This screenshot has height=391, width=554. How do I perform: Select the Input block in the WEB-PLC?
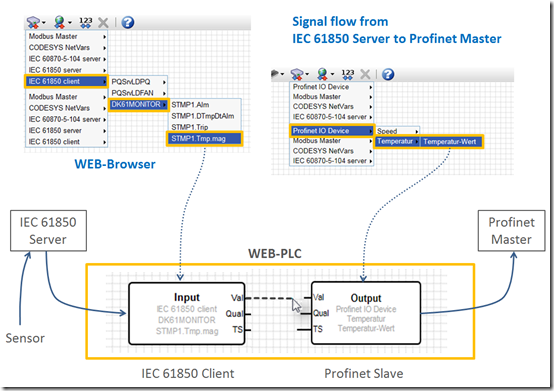point(187,313)
